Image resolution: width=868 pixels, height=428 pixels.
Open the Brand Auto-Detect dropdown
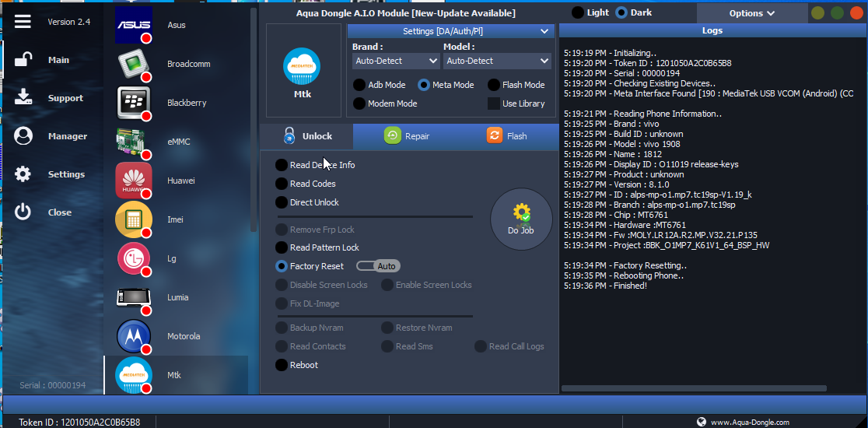tap(396, 61)
